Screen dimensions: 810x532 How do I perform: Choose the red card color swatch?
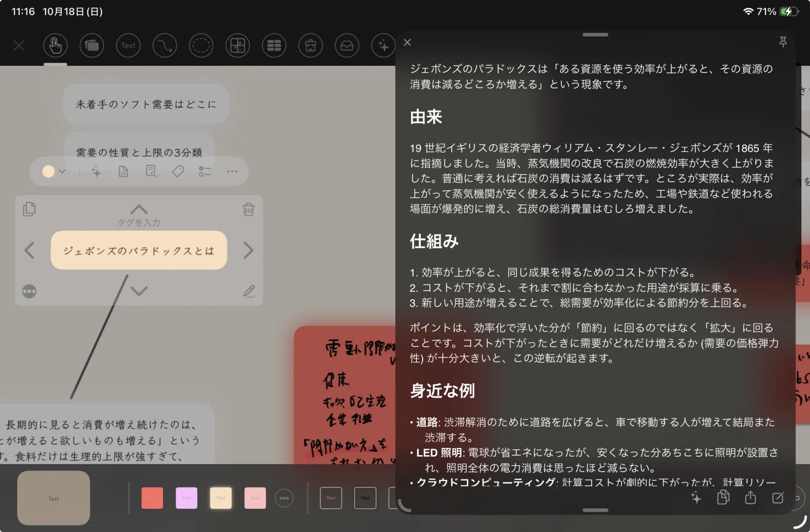coord(152,498)
